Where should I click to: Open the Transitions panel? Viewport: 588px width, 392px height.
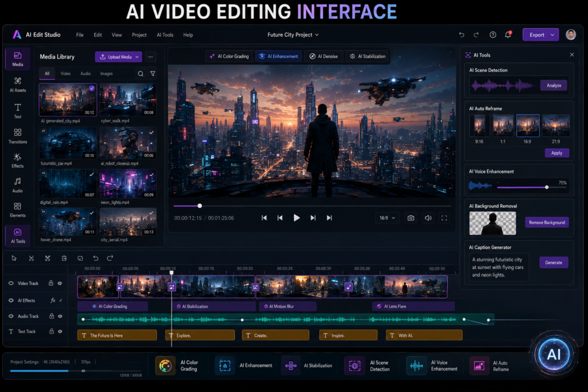click(x=18, y=136)
